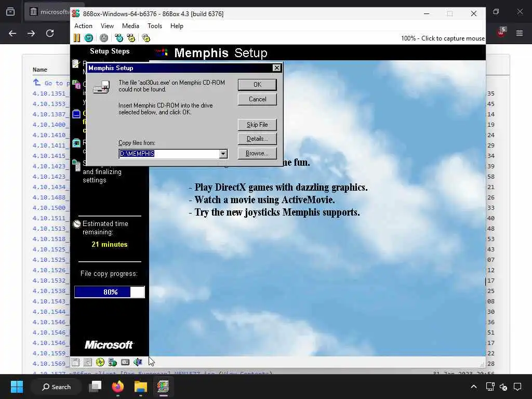This screenshot has height=399, width=532.
Task: Click Cancel in the Memphis Setup dialog
Action: [x=257, y=99]
